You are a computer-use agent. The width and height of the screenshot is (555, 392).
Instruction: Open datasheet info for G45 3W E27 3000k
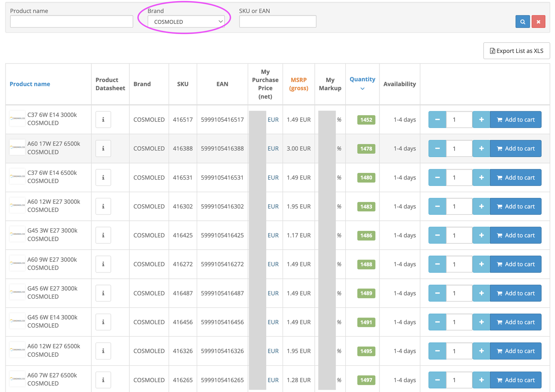click(103, 235)
